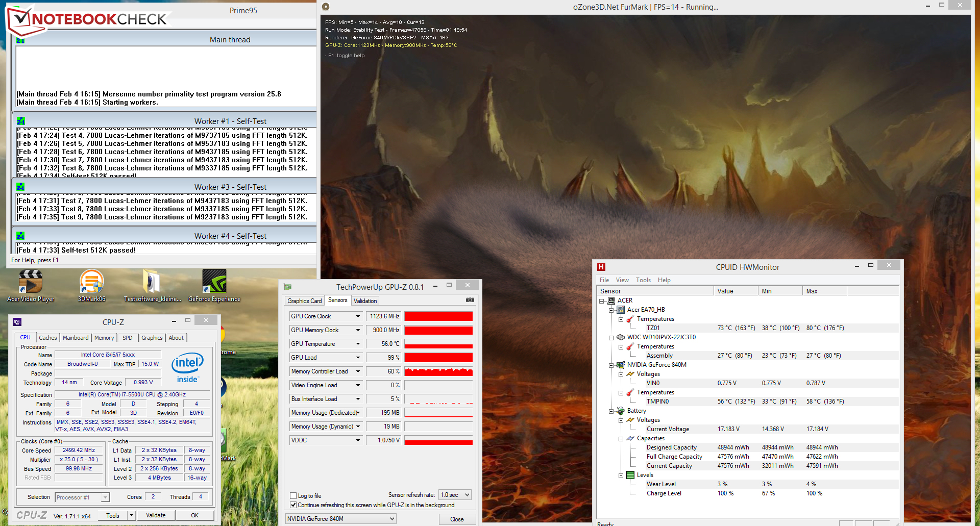Switch to the Validation tab in GPU-Z
This screenshot has height=526, width=980.
(365, 301)
